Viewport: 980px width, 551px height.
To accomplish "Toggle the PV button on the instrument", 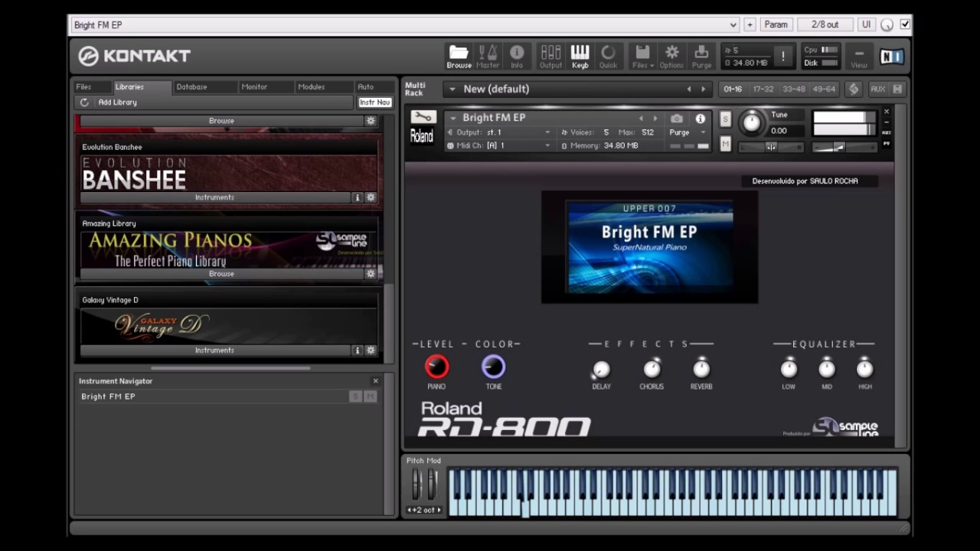I will [x=887, y=143].
